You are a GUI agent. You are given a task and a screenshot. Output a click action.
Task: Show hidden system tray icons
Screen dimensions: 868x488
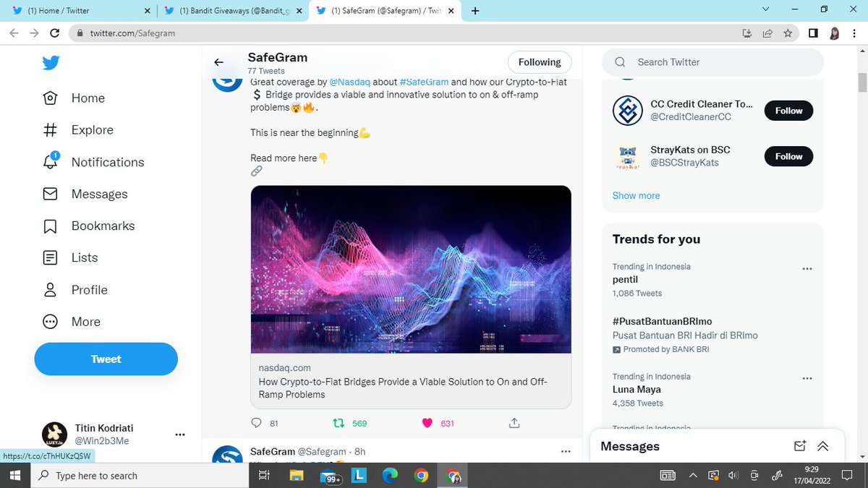coord(693,476)
